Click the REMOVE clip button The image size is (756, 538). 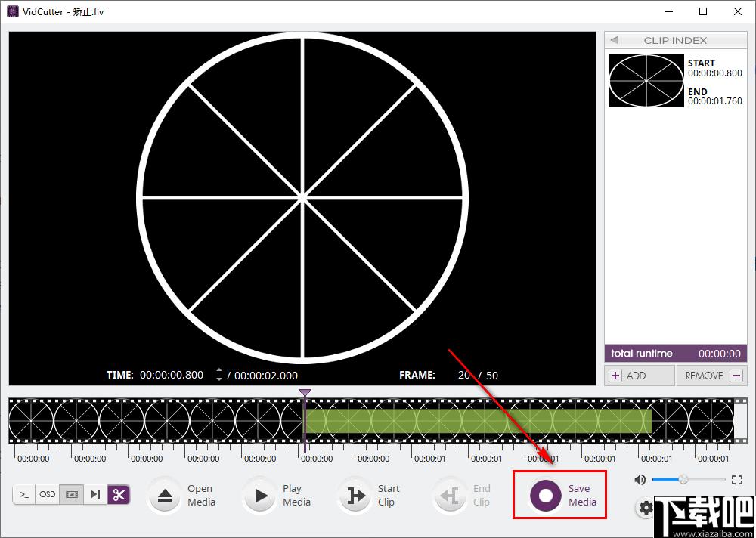712,376
